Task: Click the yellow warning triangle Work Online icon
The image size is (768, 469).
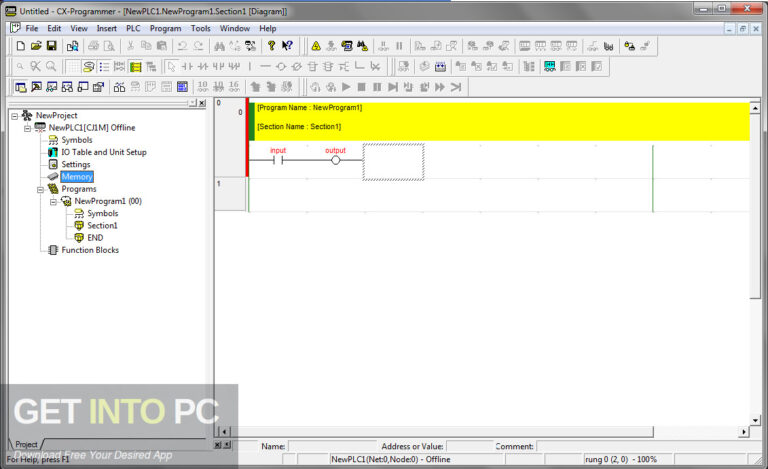Action: tap(316, 46)
